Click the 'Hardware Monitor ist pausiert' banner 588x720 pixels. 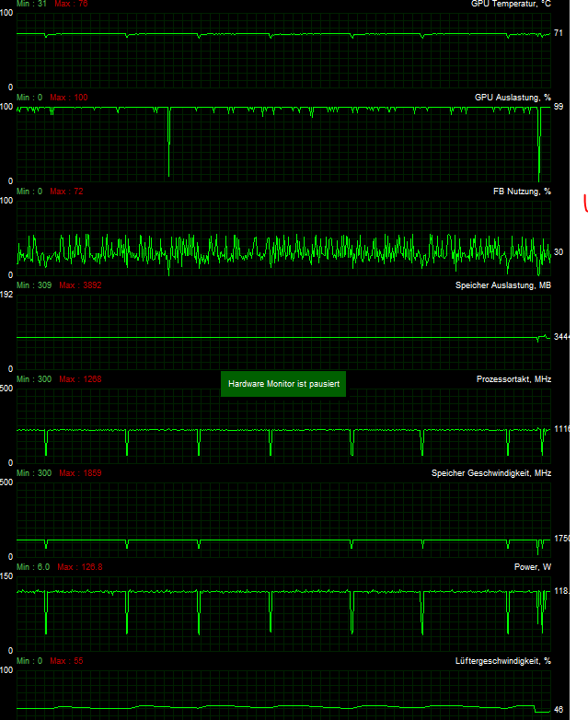pos(283,384)
